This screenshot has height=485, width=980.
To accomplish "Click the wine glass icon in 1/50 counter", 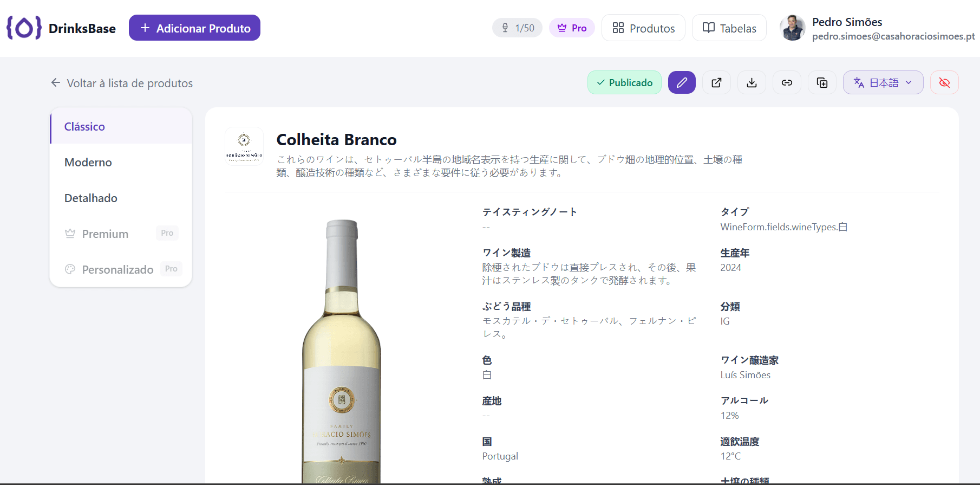I will (505, 28).
